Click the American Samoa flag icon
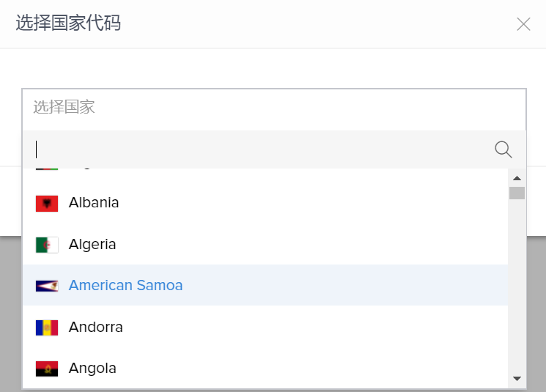This screenshot has height=392, width=546. click(46, 286)
